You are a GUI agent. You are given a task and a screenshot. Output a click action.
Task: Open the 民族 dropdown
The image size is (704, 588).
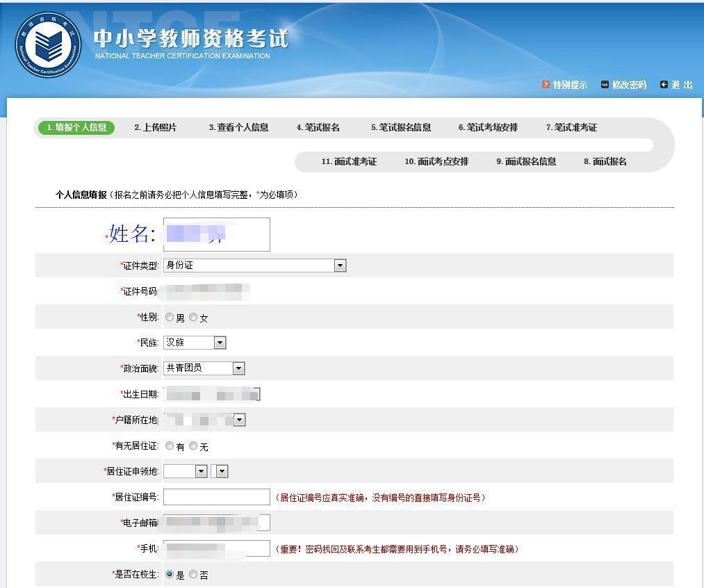click(218, 342)
